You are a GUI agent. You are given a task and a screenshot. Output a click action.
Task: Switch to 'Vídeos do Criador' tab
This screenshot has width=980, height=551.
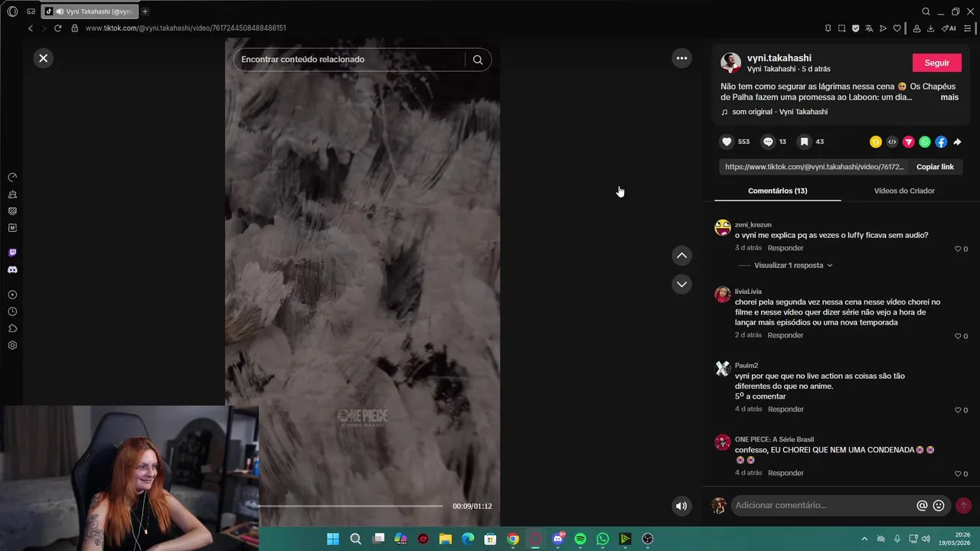tap(904, 191)
